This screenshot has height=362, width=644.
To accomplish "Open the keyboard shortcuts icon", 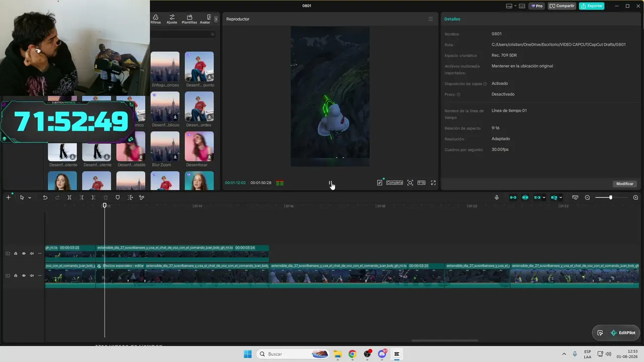I will 522,6.
